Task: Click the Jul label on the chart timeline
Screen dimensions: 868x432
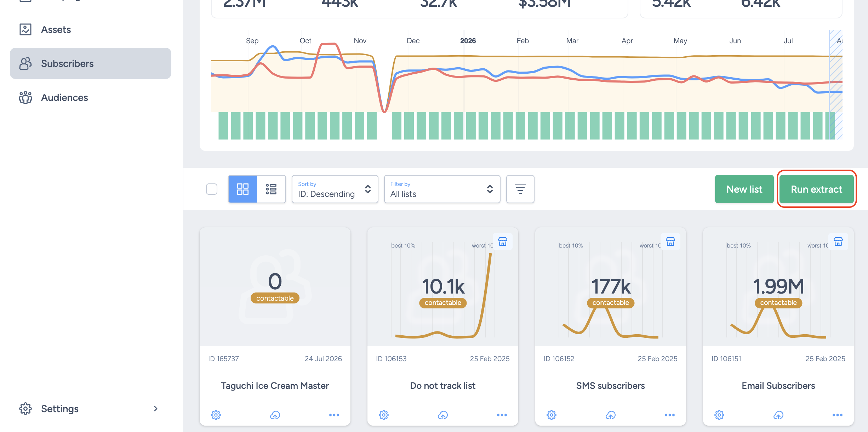Action: click(788, 41)
